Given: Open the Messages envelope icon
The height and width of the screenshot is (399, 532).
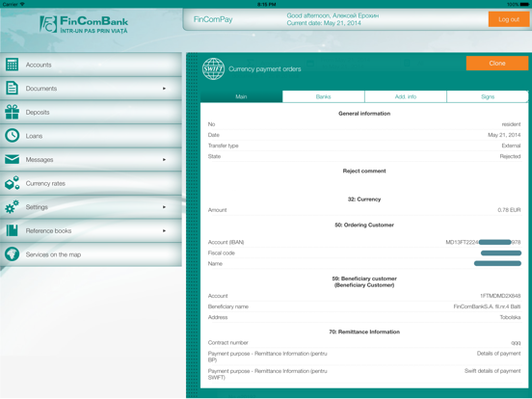Looking at the screenshot, I should point(12,159).
